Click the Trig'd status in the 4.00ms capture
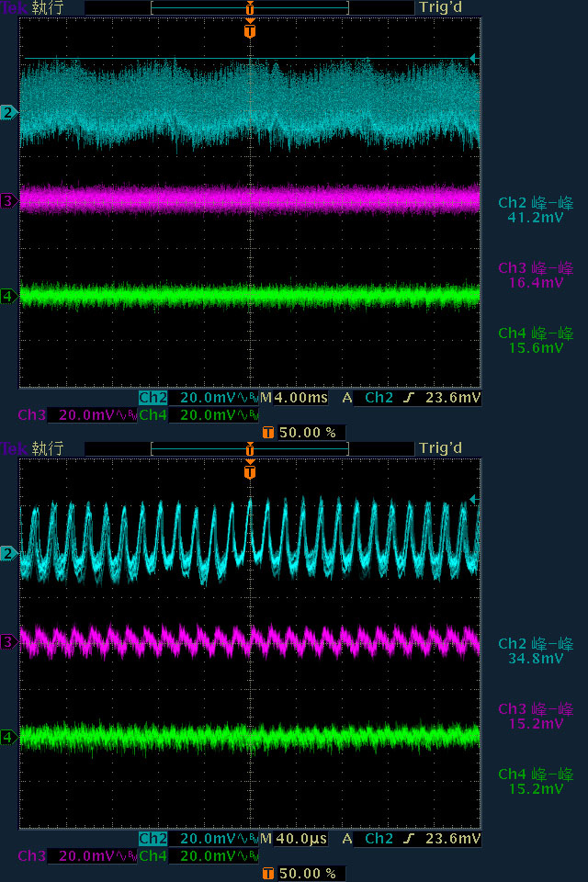588x882 pixels. click(441, 8)
